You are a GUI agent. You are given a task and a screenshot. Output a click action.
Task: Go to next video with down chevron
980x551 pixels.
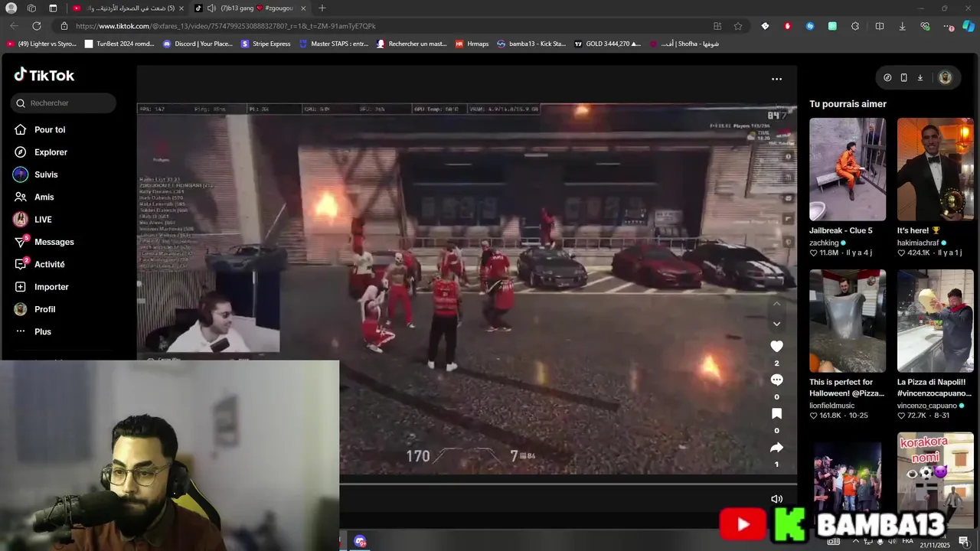coord(776,324)
